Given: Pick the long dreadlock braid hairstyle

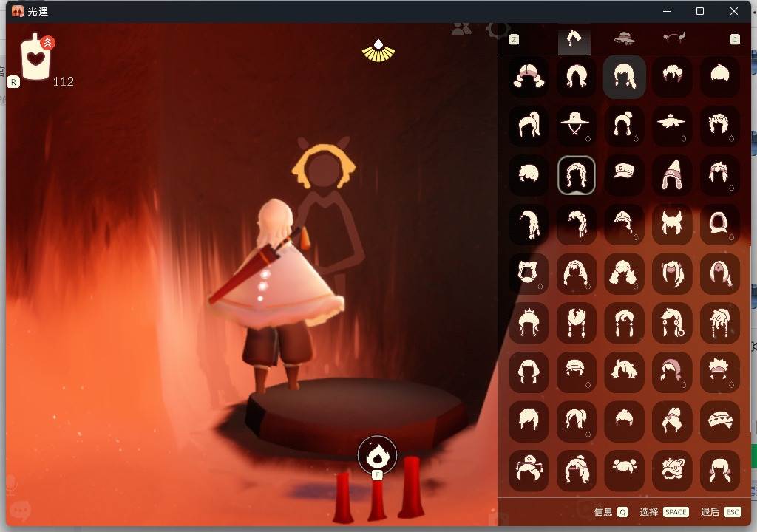Looking at the screenshot, I should click(529, 224).
